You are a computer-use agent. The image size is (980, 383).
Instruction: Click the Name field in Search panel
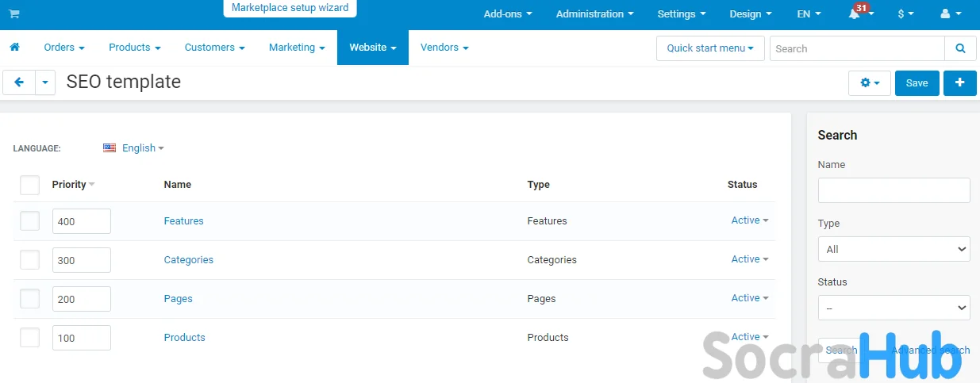pyautogui.click(x=894, y=190)
